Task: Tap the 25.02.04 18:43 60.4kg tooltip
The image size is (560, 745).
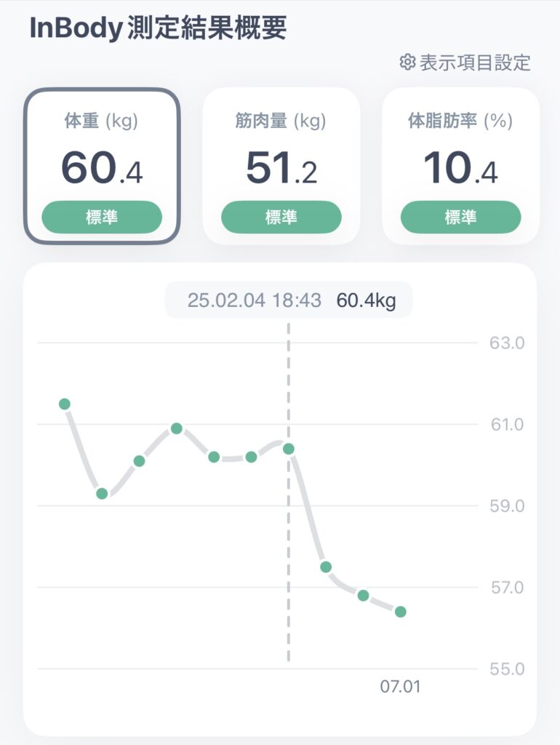Action: pos(289,300)
